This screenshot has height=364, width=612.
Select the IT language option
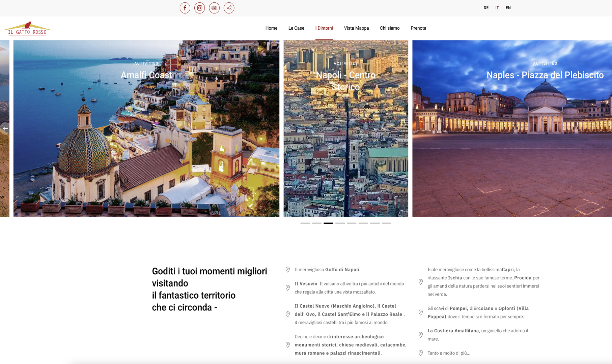tap(497, 8)
